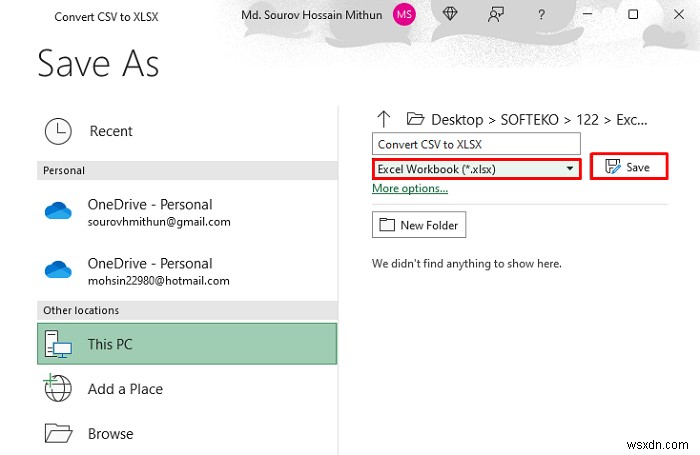Image resolution: width=700 pixels, height=455 pixels.
Task: Click the Save button
Action: point(629,167)
